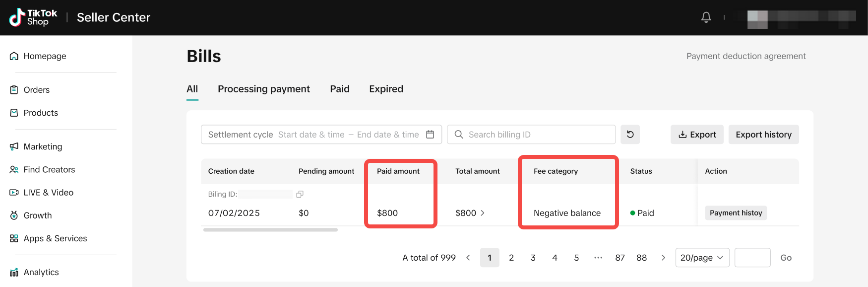View Payment history for the bill

(x=736, y=213)
